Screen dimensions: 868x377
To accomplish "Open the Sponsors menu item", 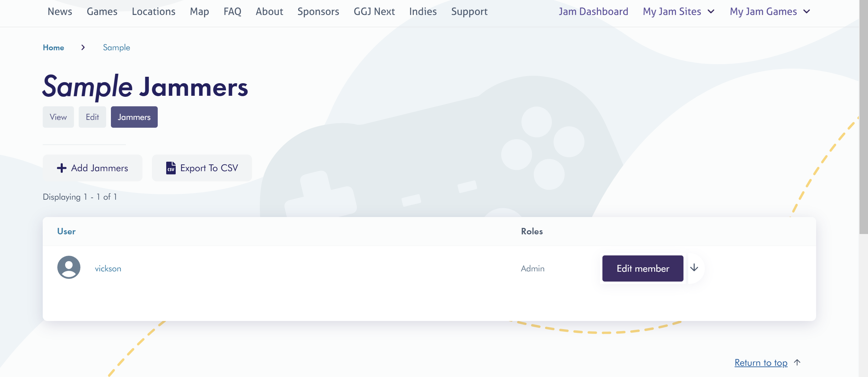I will pos(318,12).
